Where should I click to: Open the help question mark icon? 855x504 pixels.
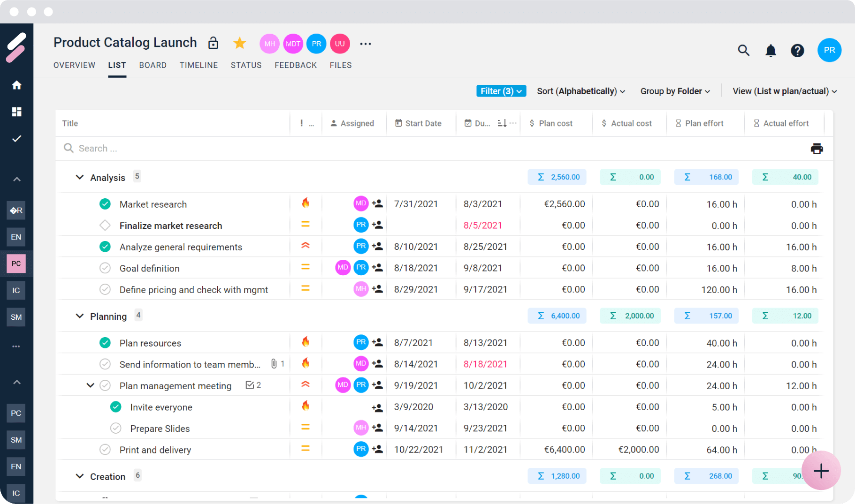pyautogui.click(x=797, y=51)
